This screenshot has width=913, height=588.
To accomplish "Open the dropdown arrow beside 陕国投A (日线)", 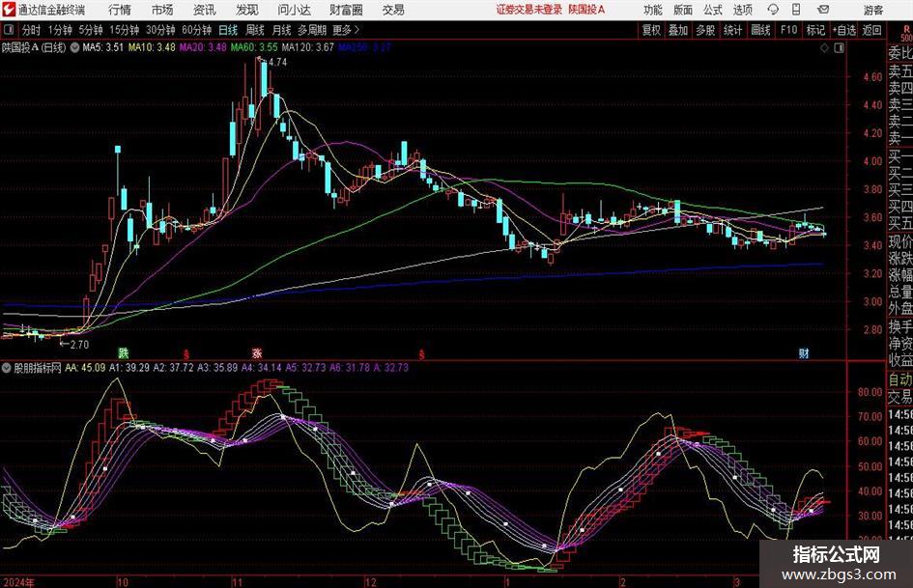I will [74, 47].
